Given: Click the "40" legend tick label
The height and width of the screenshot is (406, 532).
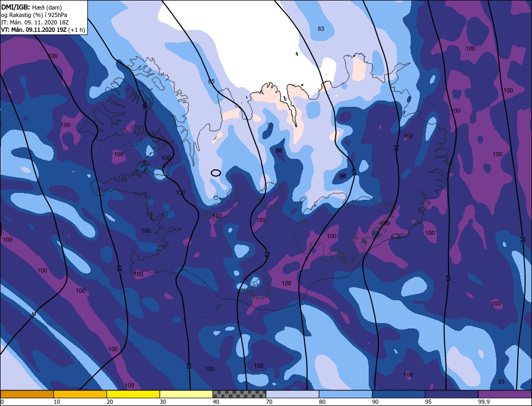Looking at the screenshot, I should coord(216,402).
